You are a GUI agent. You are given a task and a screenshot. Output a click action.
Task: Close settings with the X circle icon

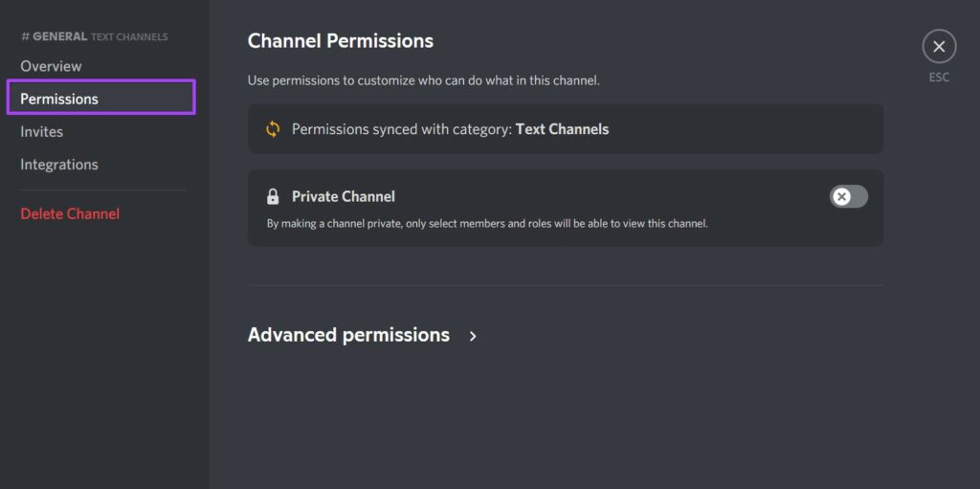(939, 46)
